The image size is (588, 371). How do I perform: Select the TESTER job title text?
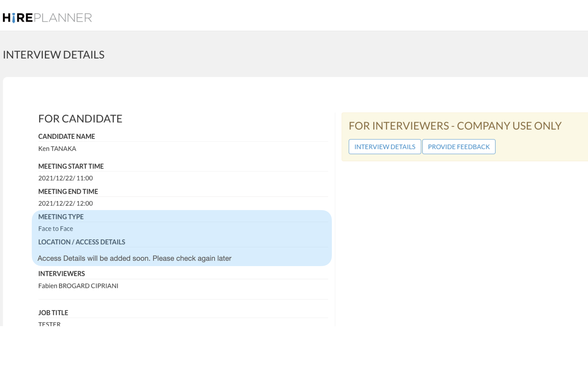[49, 324]
